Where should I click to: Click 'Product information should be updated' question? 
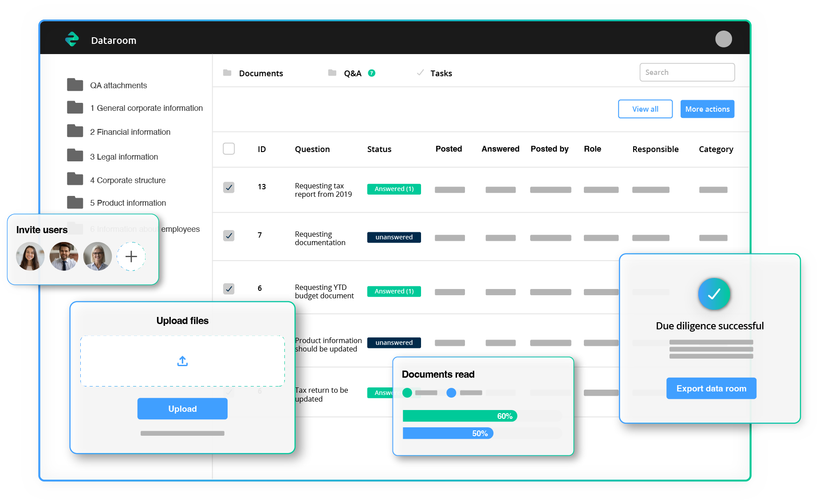tap(328, 344)
